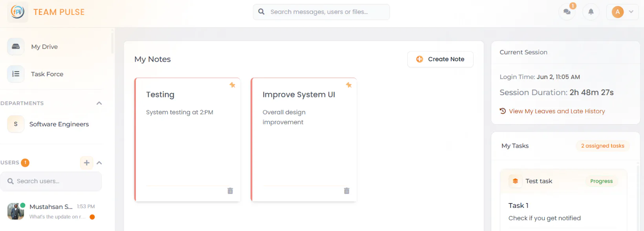Viewport: 644px width, 231px height.
Task: Click the unread indicator dot on Mustahsan's chat
Action: tap(92, 217)
